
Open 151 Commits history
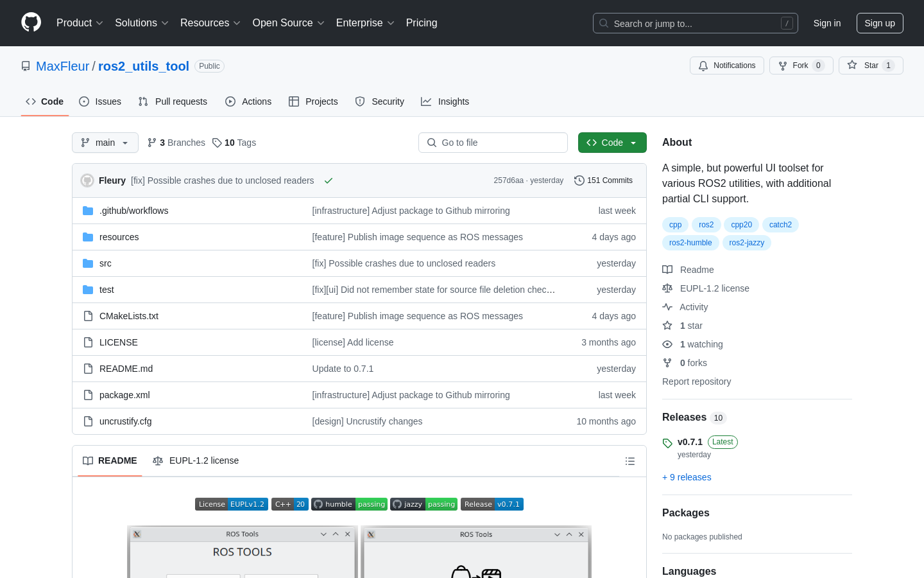pos(603,180)
